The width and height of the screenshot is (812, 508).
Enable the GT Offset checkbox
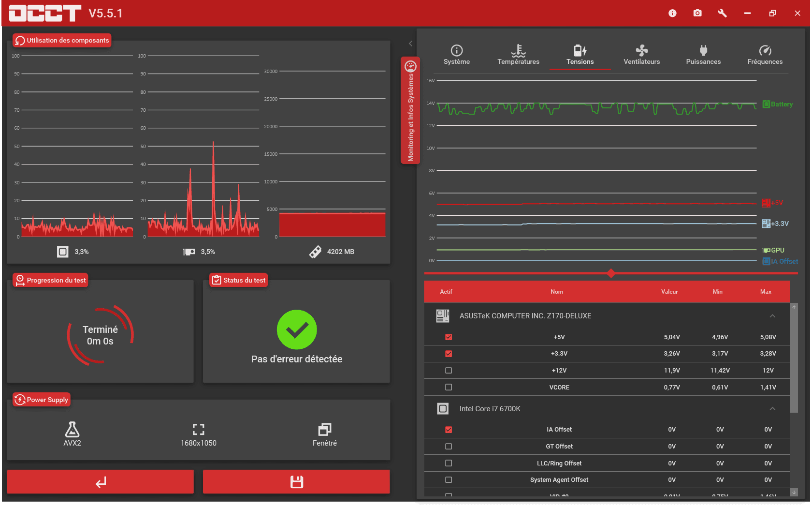click(449, 447)
